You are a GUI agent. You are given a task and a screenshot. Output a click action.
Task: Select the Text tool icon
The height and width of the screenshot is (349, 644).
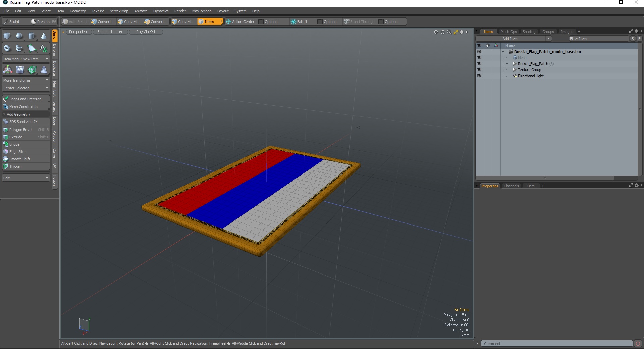pos(44,48)
